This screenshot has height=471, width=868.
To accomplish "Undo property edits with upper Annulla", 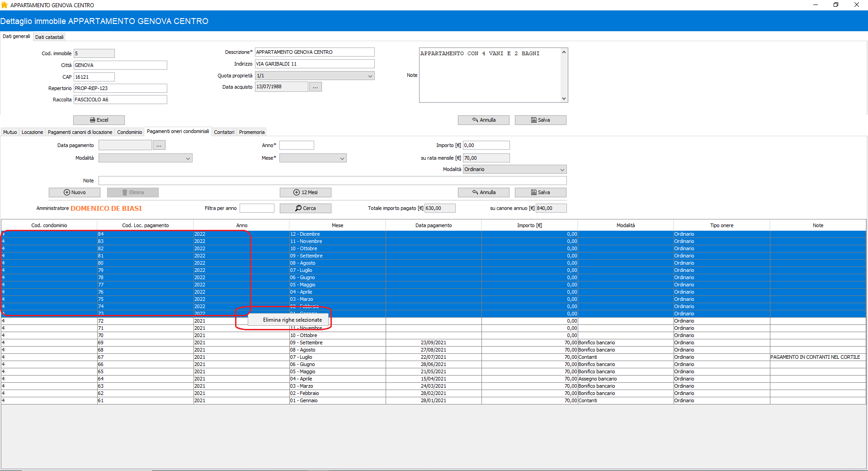I will click(x=484, y=120).
